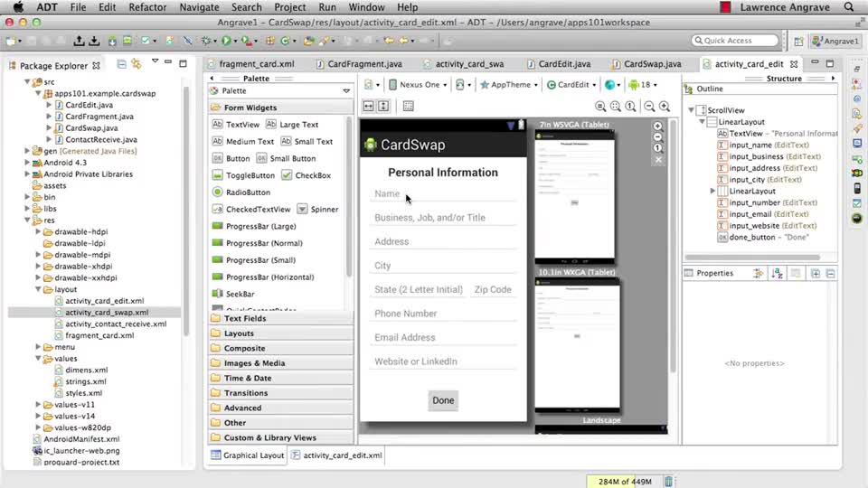Open the Palette options dropdown arrow

pyautogui.click(x=346, y=90)
